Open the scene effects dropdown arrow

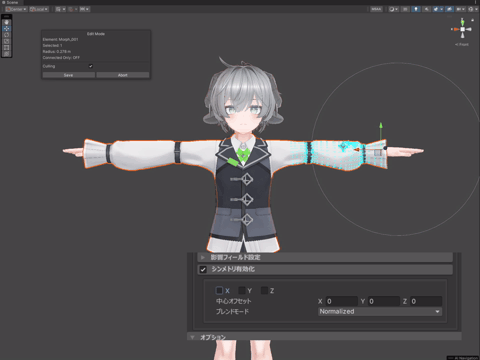tap(441, 9)
